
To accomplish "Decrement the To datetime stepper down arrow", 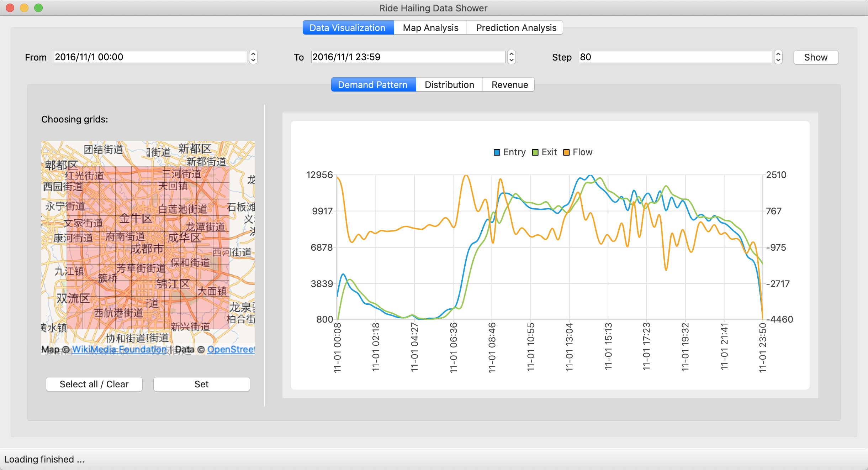I will tap(511, 60).
